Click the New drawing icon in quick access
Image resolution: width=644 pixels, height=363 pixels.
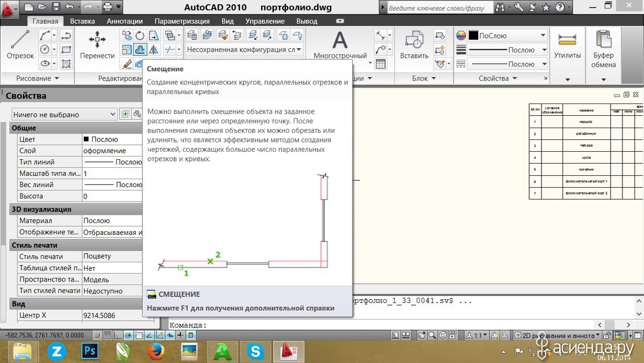[x=28, y=8]
